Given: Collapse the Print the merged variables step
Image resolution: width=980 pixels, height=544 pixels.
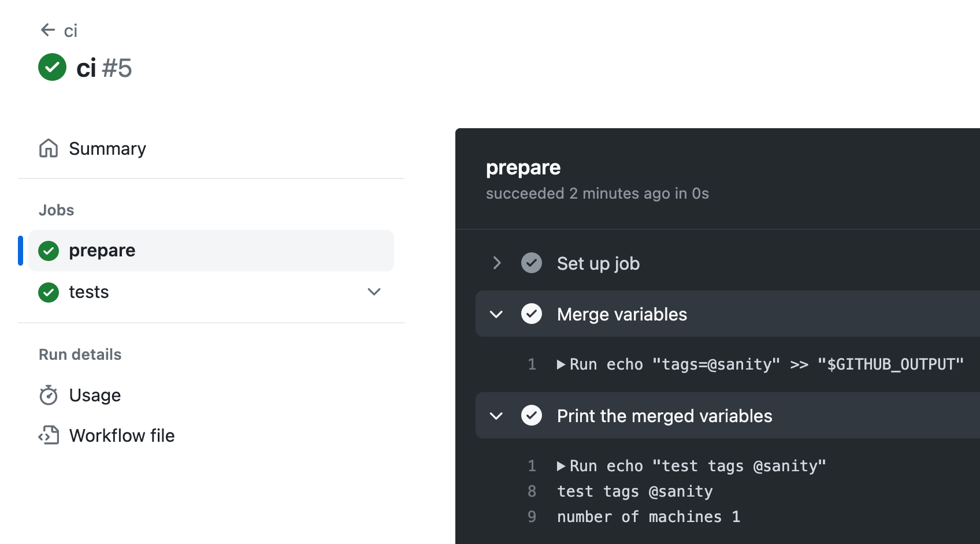Looking at the screenshot, I should coord(496,415).
